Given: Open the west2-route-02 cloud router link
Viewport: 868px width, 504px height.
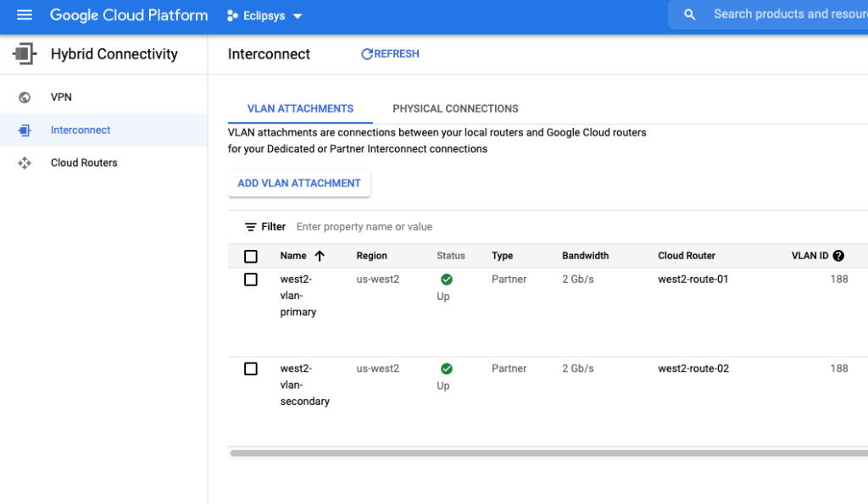Looking at the screenshot, I should click(693, 368).
